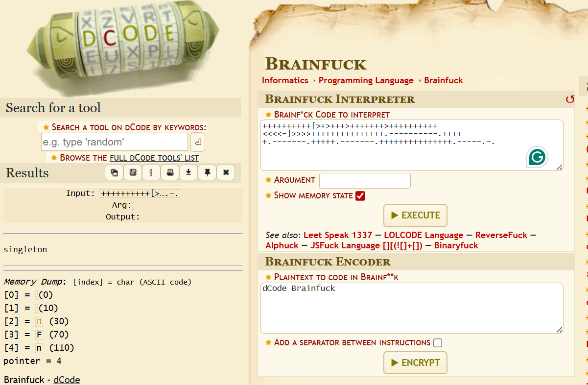Enable Add a separator between instructions

438,343
